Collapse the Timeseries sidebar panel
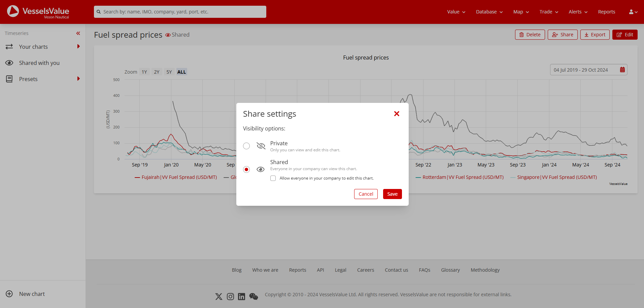This screenshot has width=644, height=308. 78,33
